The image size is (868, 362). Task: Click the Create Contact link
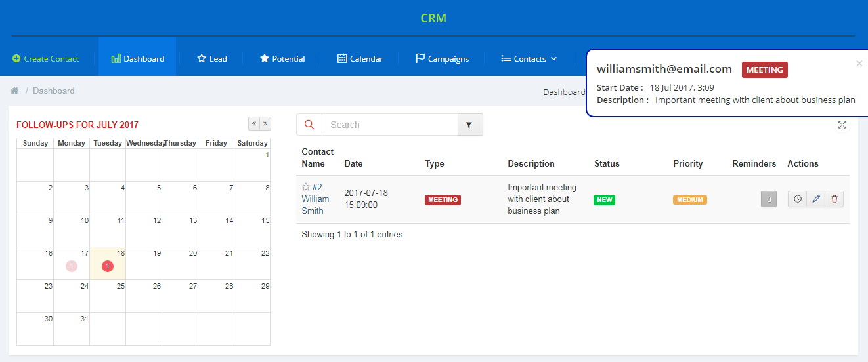click(x=45, y=58)
